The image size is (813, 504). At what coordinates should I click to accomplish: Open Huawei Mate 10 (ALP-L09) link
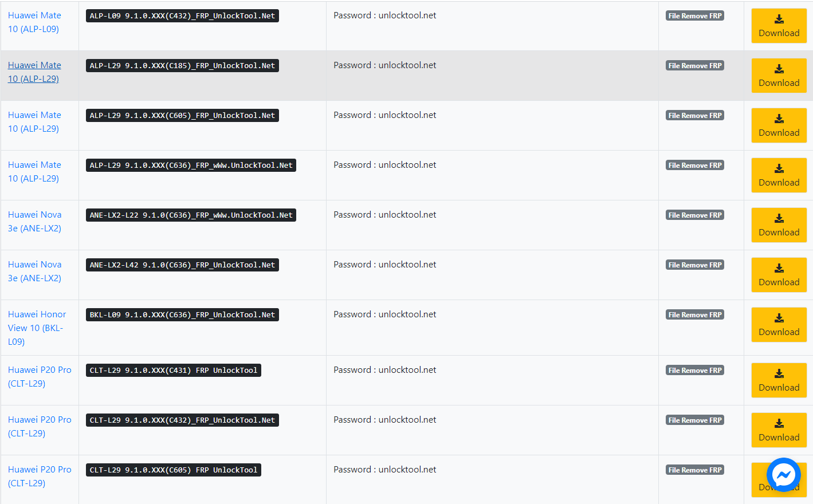34,22
